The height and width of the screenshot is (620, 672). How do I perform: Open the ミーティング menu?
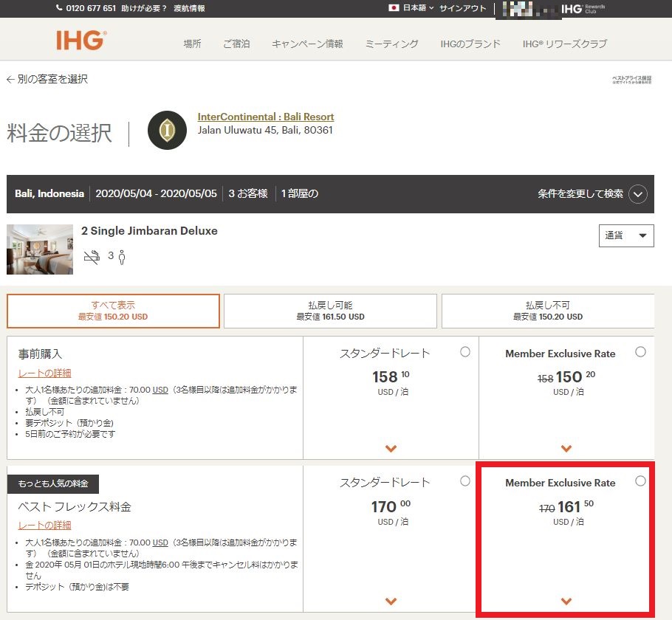[x=391, y=44]
